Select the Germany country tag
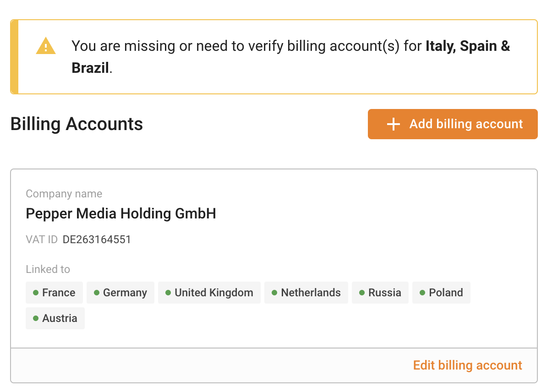The image size is (547, 392). [x=120, y=293]
